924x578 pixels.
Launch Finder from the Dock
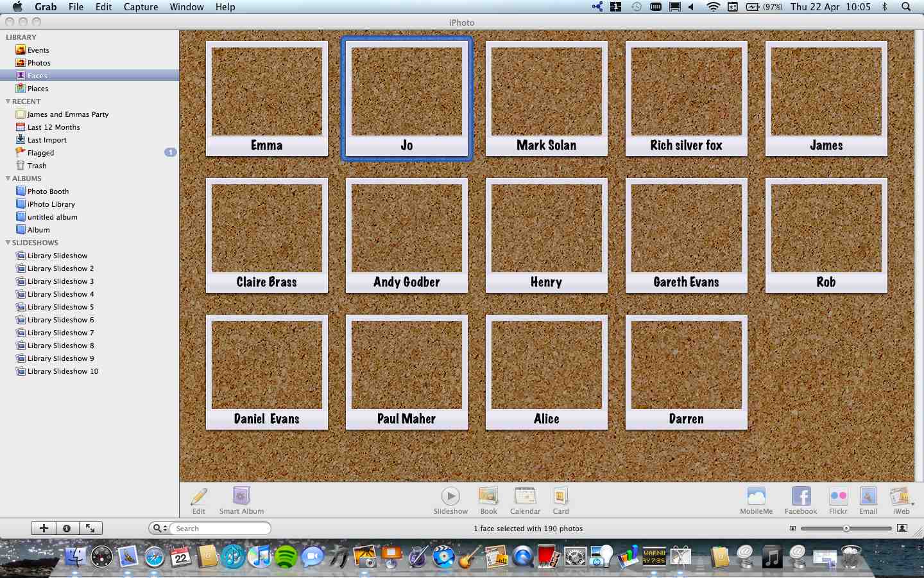(x=76, y=556)
